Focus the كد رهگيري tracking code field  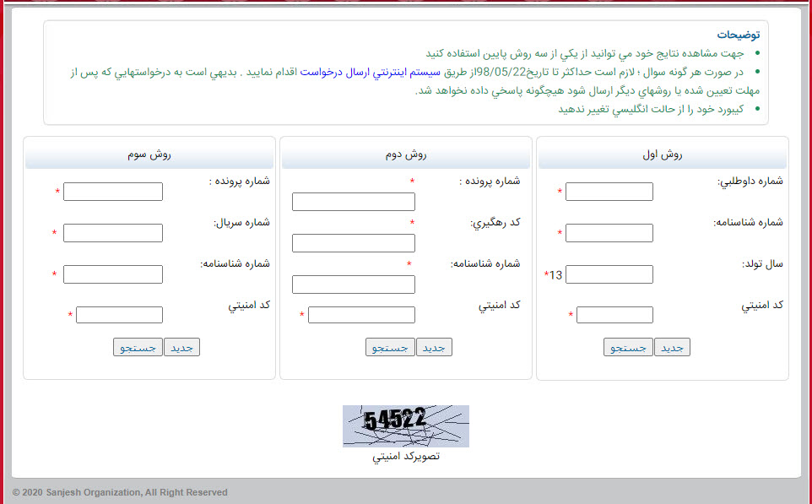353,243
